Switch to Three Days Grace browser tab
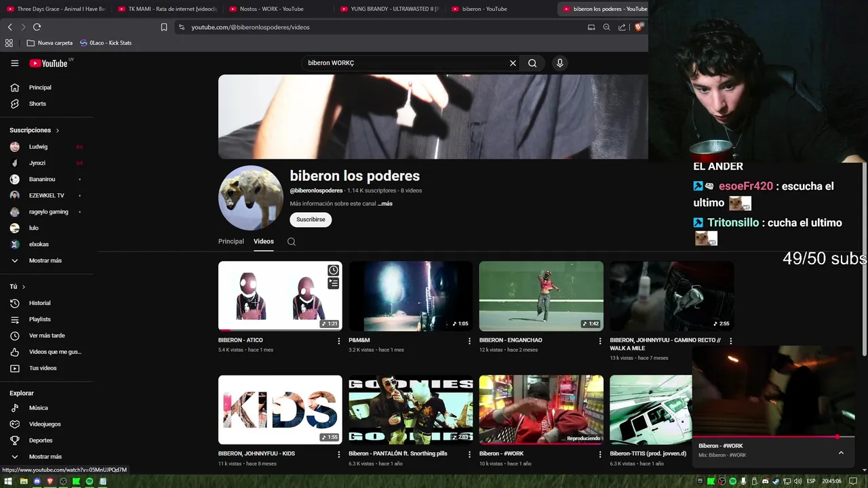This screenshot has width=868, height=488. coord(56,9)
